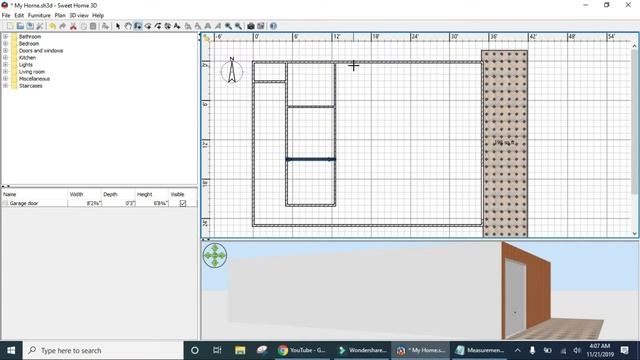Click the Increase text size icon
The image size is (640, 360).
pyautogui.click(x=188, y=26)
